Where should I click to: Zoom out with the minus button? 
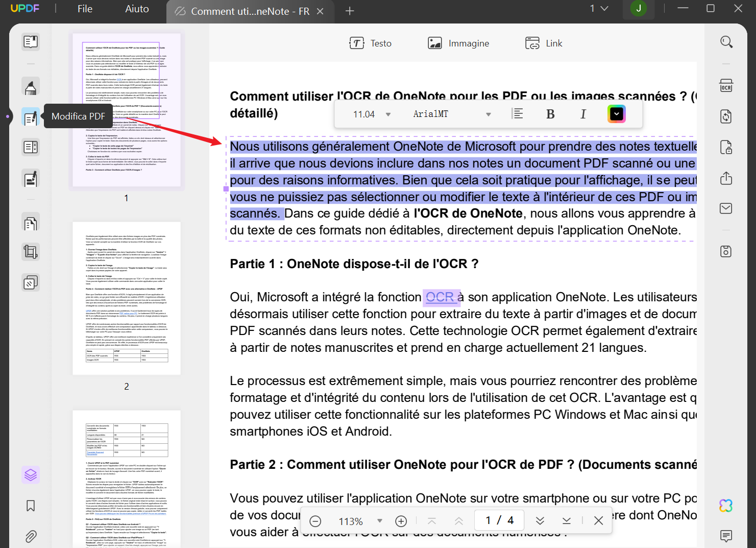315,521
